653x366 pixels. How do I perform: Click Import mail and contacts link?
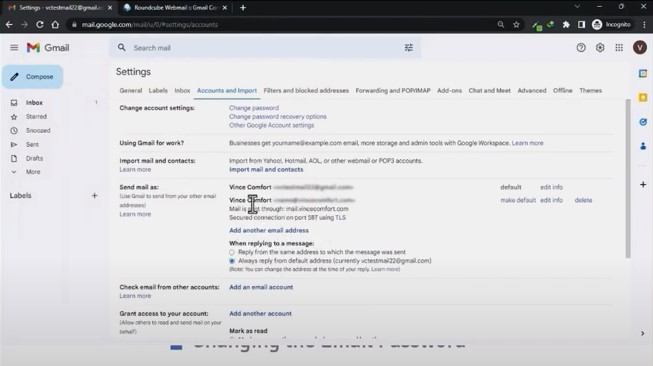point(266,169)
